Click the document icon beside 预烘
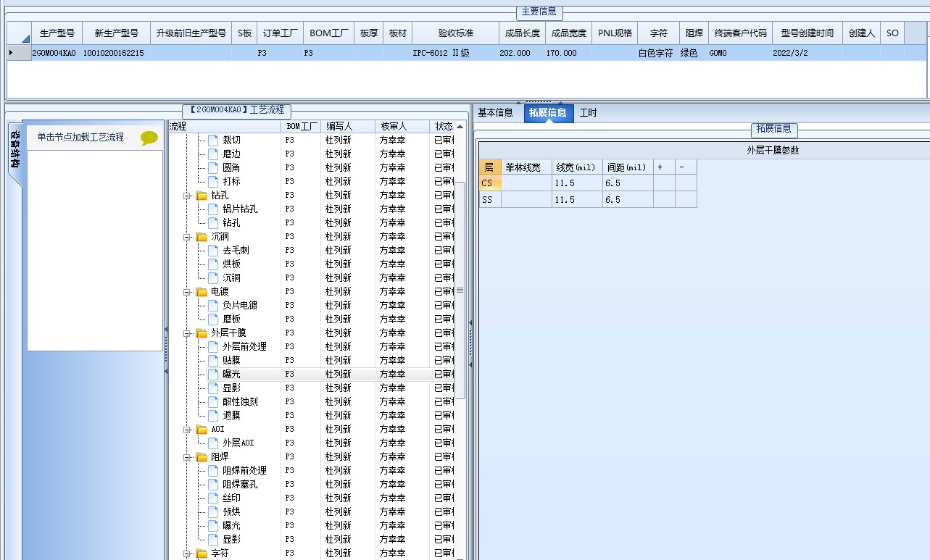The width and height of the screenshot is (930, 560). [213, 511]
